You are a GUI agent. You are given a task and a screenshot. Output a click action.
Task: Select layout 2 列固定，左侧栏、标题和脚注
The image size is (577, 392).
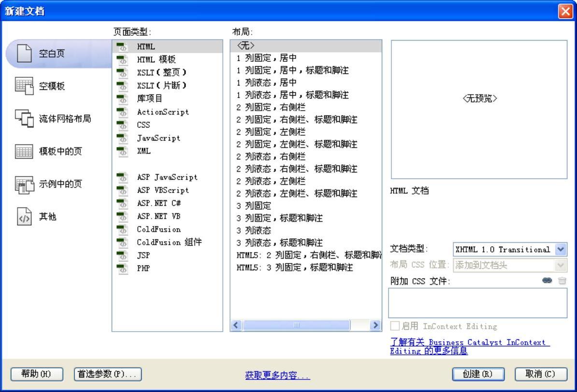click(306, 144)
